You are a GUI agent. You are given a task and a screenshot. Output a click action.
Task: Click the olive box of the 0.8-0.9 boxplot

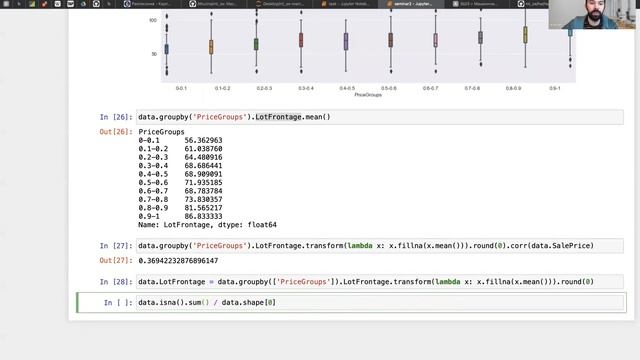point(525,35)
